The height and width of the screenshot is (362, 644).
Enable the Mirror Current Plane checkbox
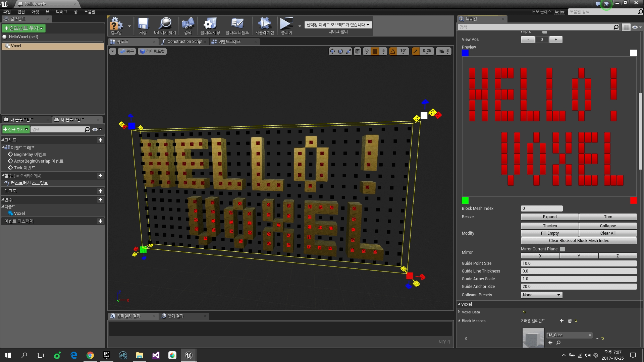pos(562,249)
